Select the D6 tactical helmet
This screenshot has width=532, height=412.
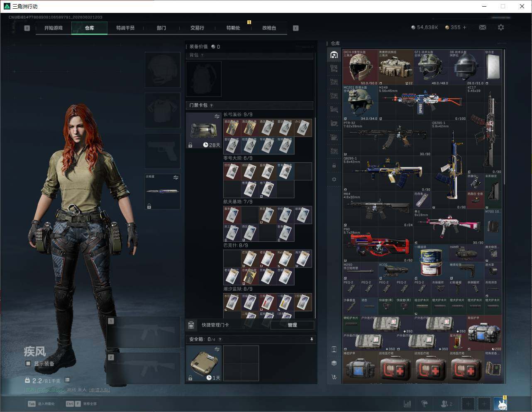click(466, 68)
